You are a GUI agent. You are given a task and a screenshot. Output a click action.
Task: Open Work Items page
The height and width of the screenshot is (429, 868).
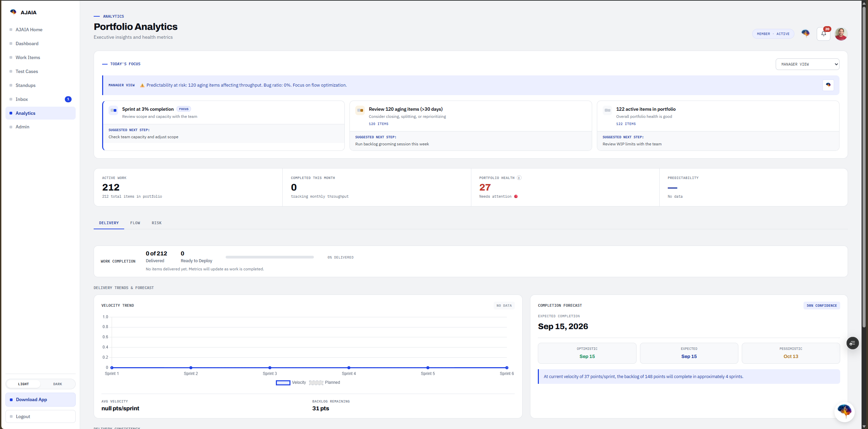click(40, 57)
